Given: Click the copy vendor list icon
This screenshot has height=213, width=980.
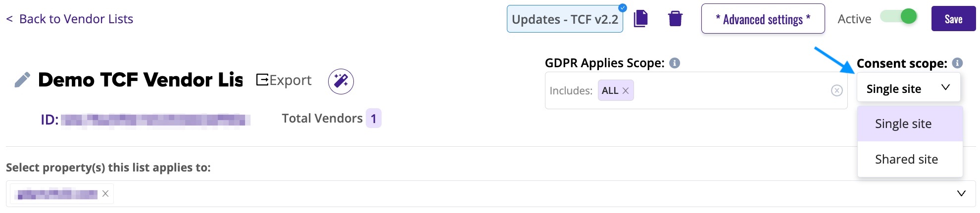Looking at the screenshot, I should pos(640,19).
